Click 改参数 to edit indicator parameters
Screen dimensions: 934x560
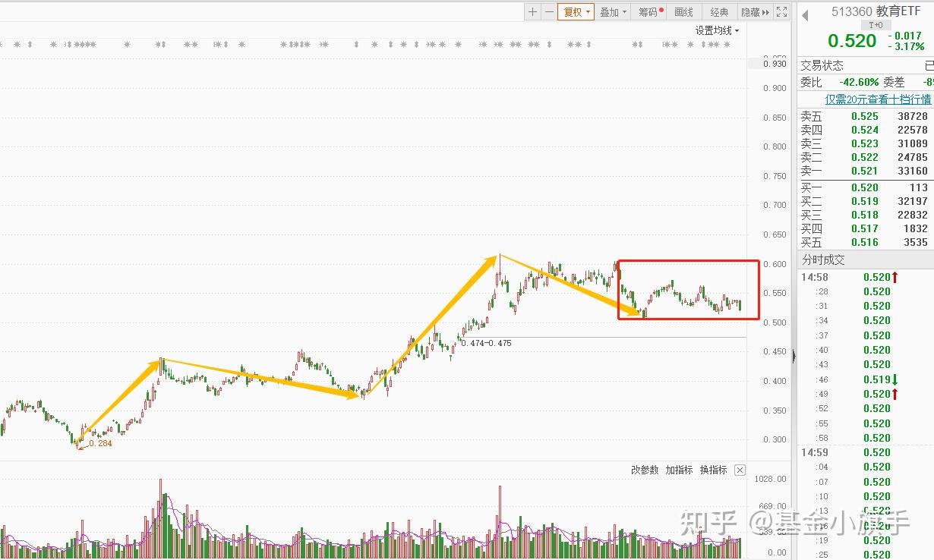click(x=645, y=470)
